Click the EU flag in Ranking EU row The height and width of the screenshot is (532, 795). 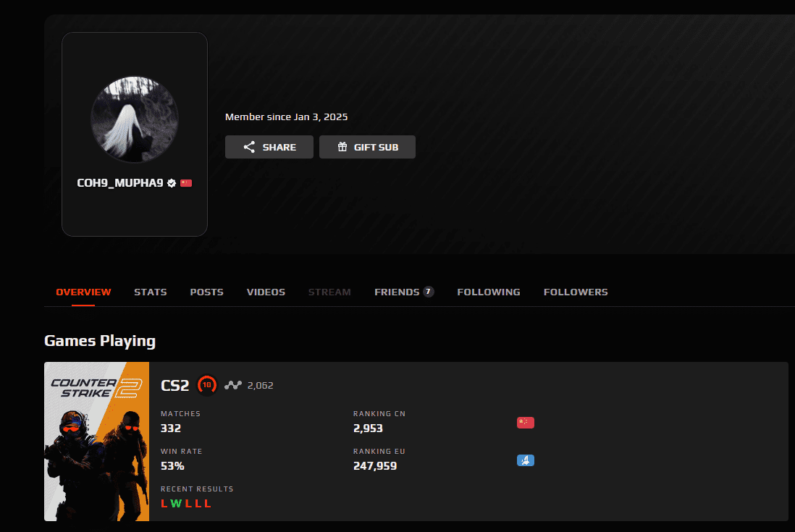point(525,460)
